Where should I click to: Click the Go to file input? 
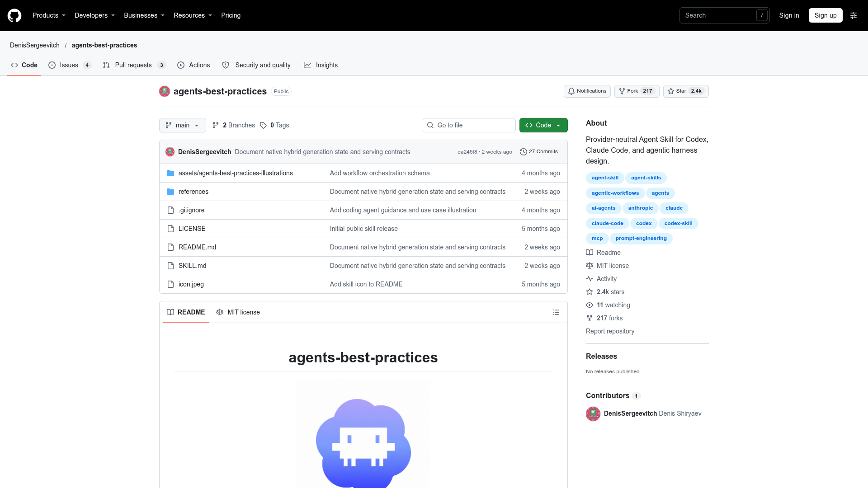(469, 125)
